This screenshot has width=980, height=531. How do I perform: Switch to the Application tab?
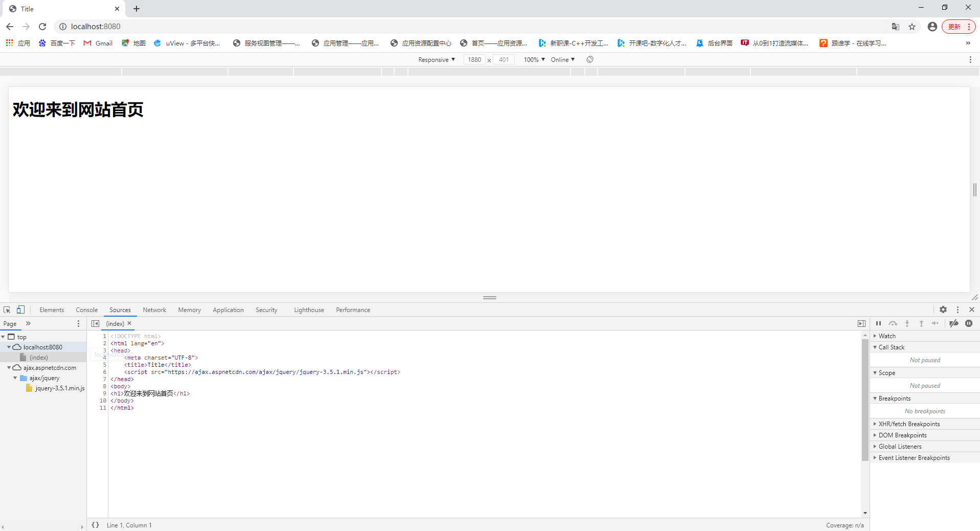[x=228, y=310]
